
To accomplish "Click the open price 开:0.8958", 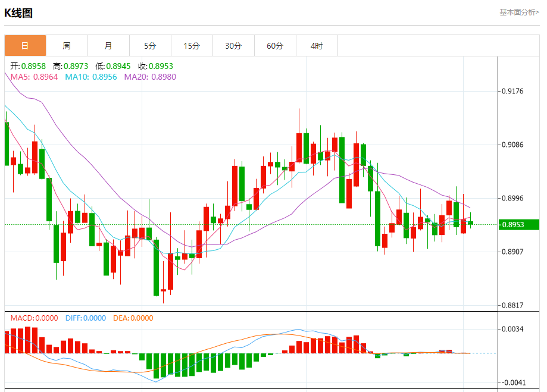I will coord(28,66).
